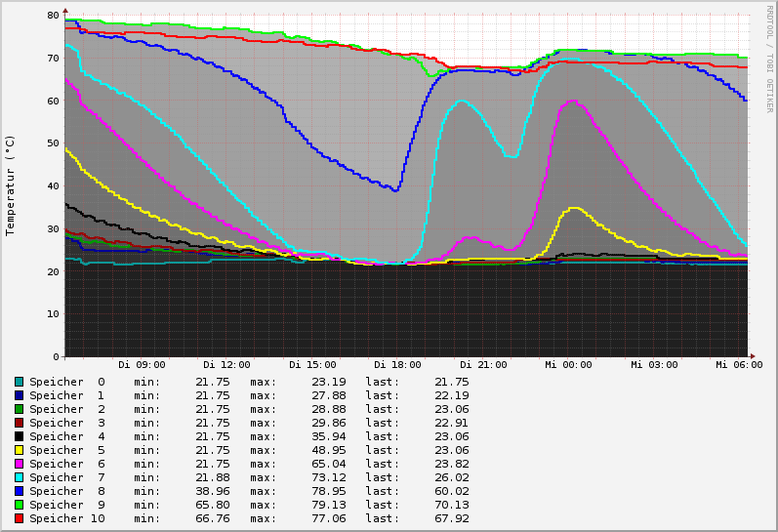
Task: Pick the yellow Speicher 5 legend swatch
Action: (x=19, y=450)
